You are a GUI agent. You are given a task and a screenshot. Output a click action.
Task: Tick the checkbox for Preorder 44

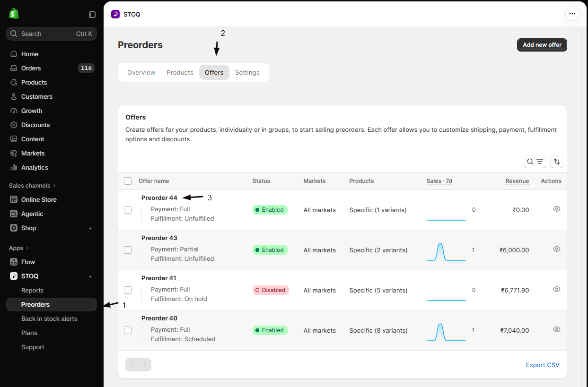click(128, 210)
